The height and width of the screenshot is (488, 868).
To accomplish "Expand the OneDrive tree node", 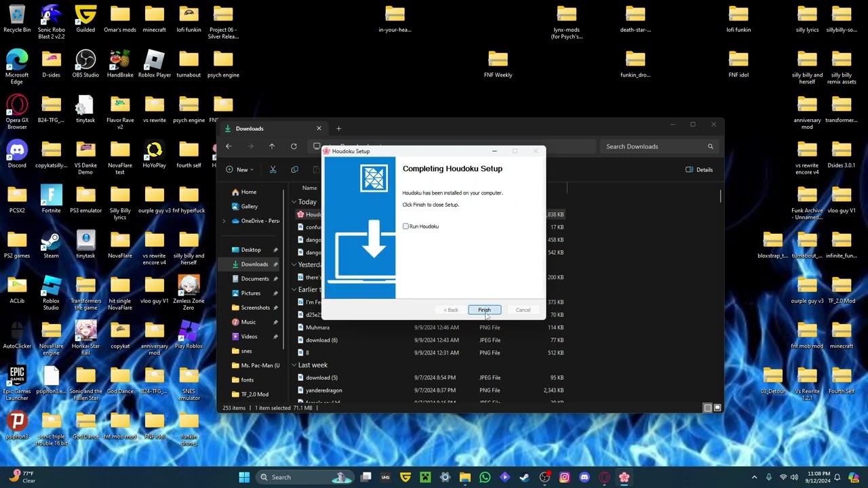I will pos(224,221).
